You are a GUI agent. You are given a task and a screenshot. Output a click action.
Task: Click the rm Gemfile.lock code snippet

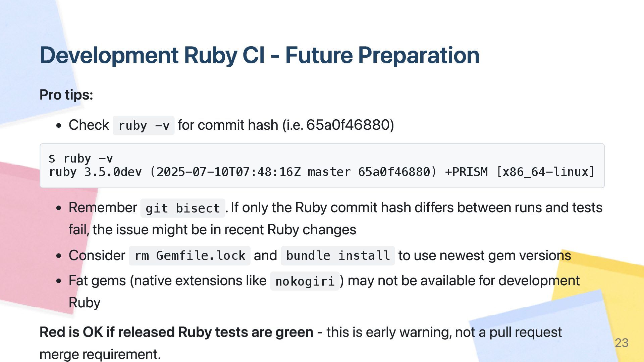point(190,256)
